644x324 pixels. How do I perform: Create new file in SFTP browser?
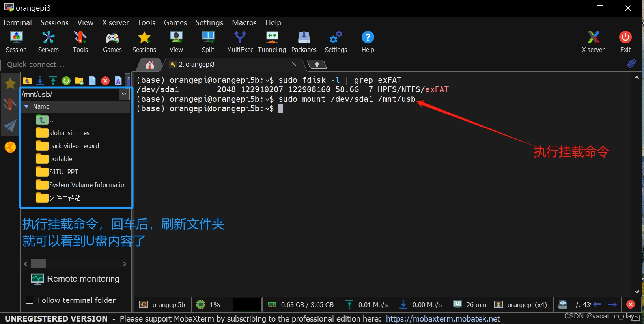pyautogui.click(x=92, y=81)
